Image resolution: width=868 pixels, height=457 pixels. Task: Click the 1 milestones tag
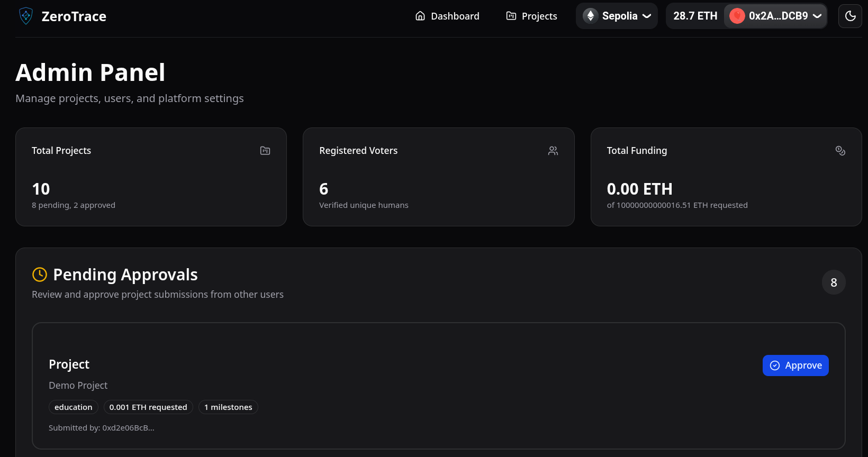click(228, 407)
